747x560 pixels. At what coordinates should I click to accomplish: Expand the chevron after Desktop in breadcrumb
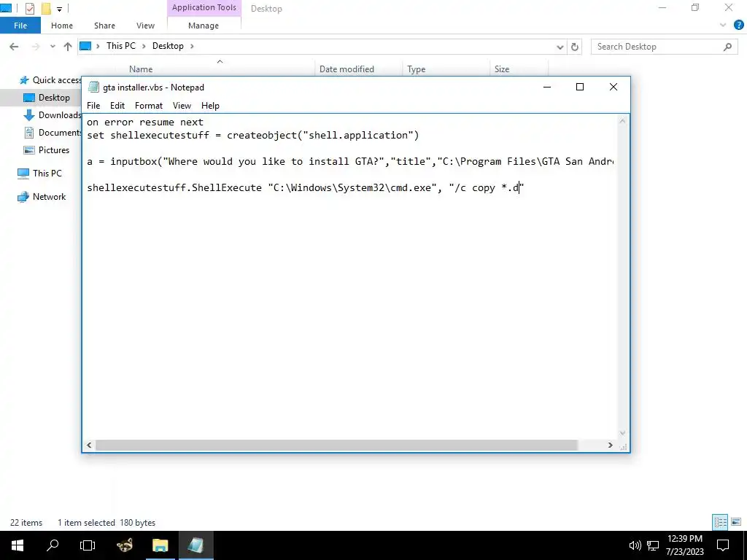[x=192, y=46]
